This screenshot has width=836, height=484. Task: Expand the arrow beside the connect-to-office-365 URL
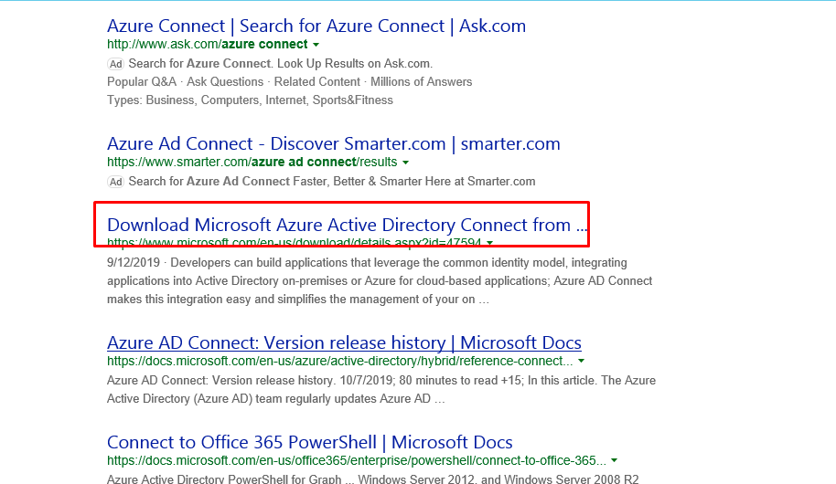coord(614,461)
